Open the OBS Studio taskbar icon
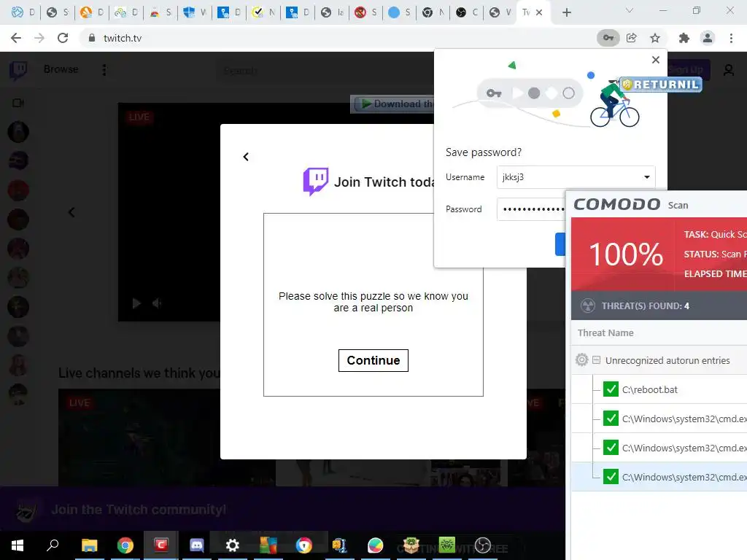Image resolution: width=747 pixels, height=560 pixels. 483,545
